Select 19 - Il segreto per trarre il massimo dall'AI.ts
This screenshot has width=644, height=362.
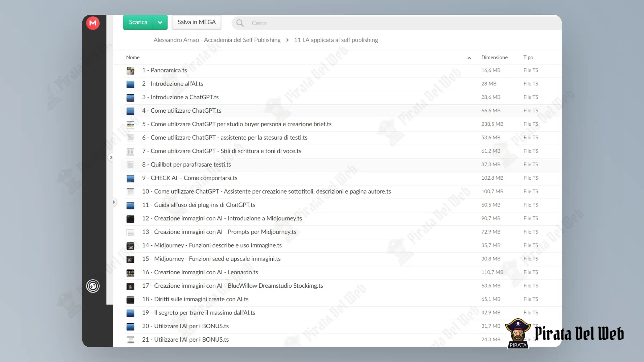click(199, 313)
